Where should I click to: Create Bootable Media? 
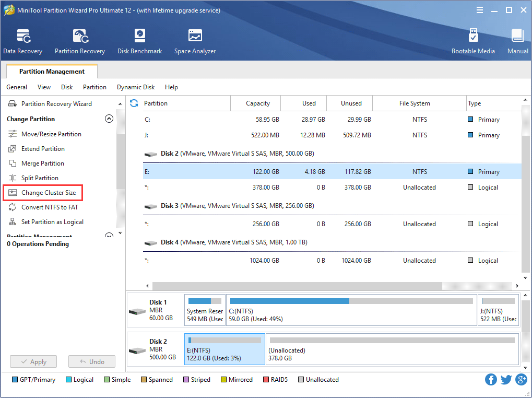473,41
